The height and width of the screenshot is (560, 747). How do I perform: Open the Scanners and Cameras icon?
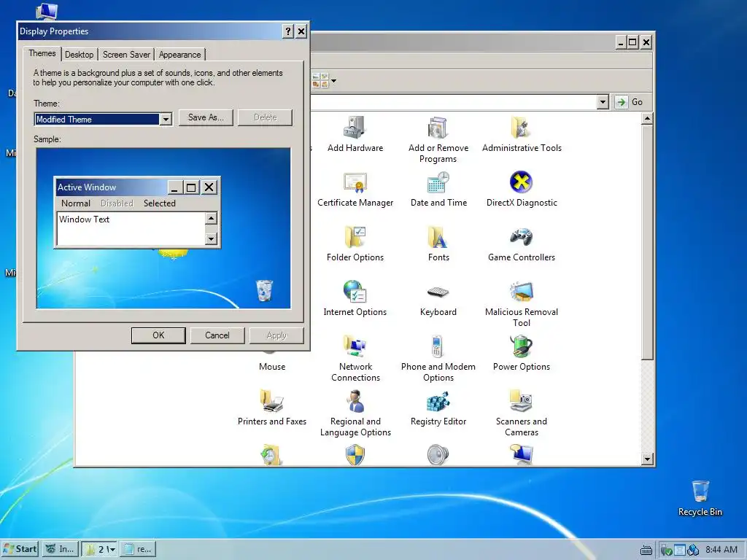(x=521, y=401)
